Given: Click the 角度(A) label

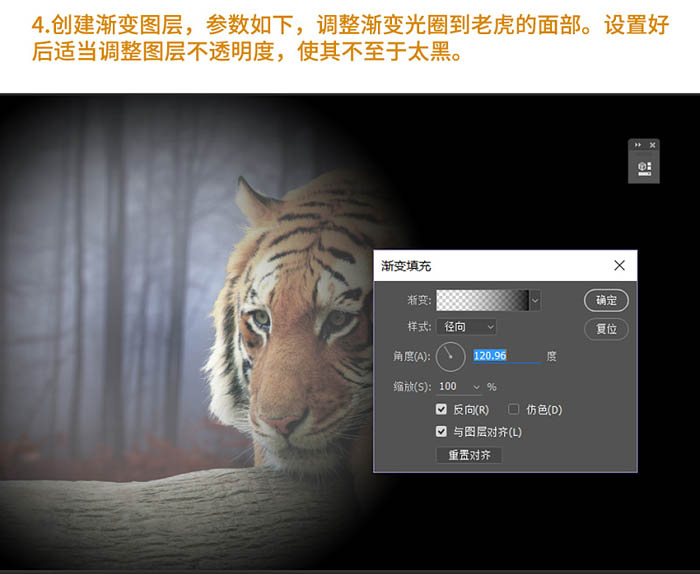Looking at the screenshot, I should pos(412,356).
